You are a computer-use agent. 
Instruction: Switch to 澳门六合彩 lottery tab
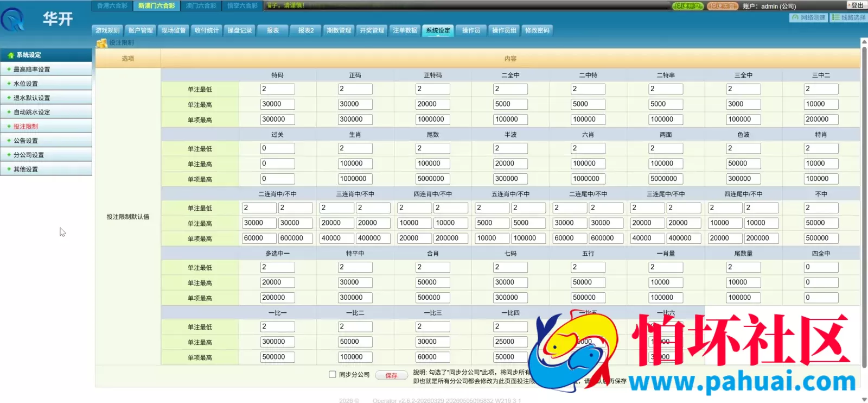tap(201, 5)
